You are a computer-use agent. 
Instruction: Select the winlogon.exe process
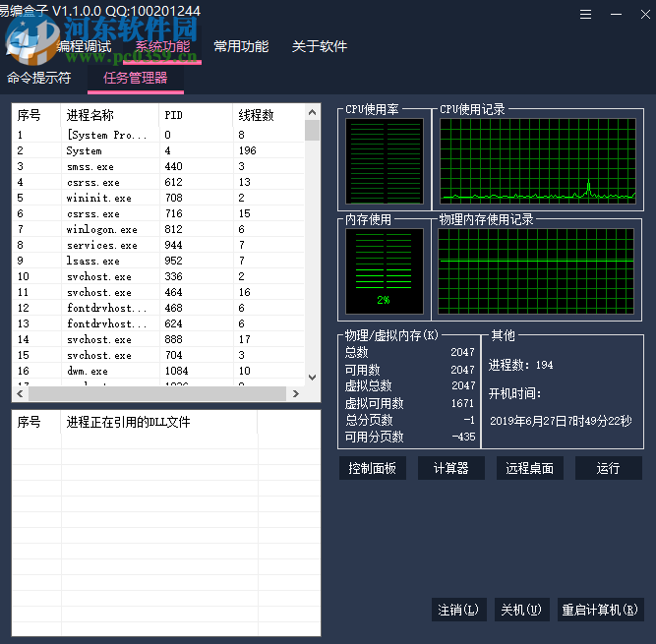pyautogui.click(x=158, y=229)
